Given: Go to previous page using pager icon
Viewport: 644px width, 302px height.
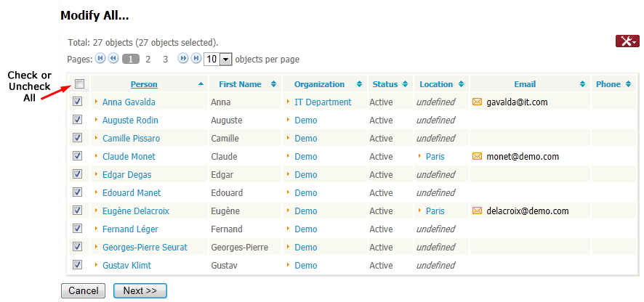Looking at the screenshot, I should [x=113, y=59].
